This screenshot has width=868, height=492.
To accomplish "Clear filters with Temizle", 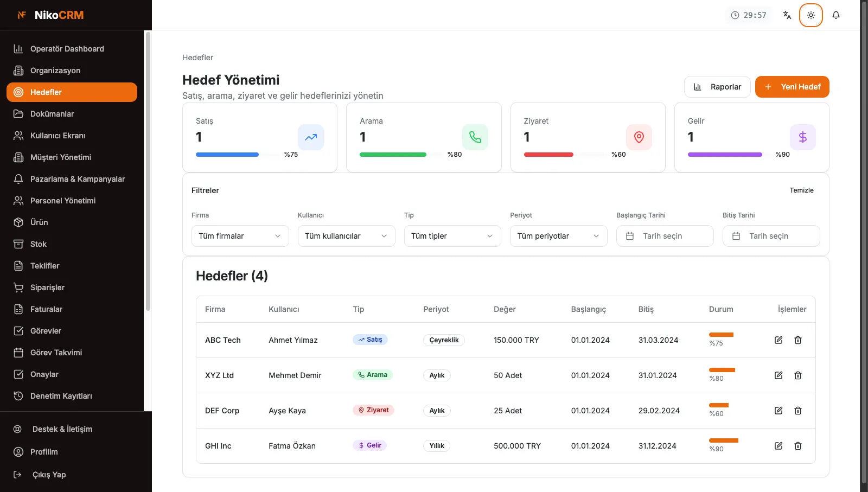I will click(x=801, y=190).
